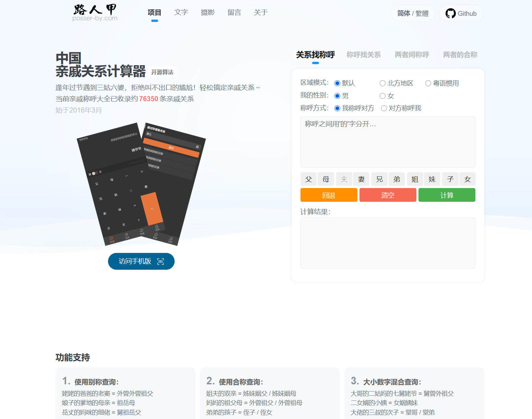Switch to 对方称呼我 addressing mode

pyautogui.click(x=384, y=108)
